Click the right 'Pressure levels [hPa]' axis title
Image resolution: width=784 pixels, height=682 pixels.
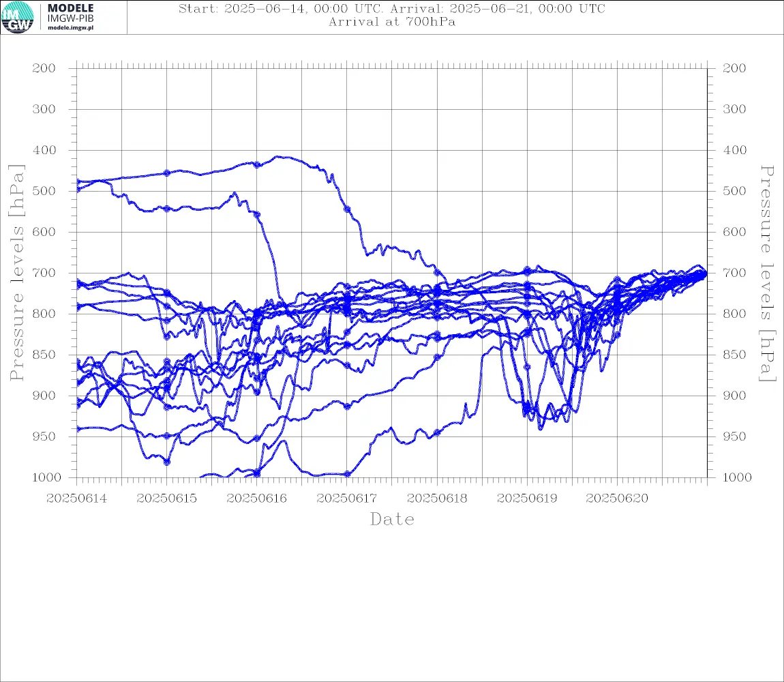(x=767, y=273)
